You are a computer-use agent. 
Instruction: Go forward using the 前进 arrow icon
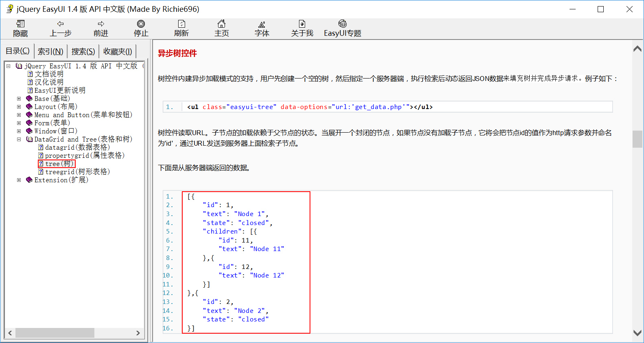point(101,24)
